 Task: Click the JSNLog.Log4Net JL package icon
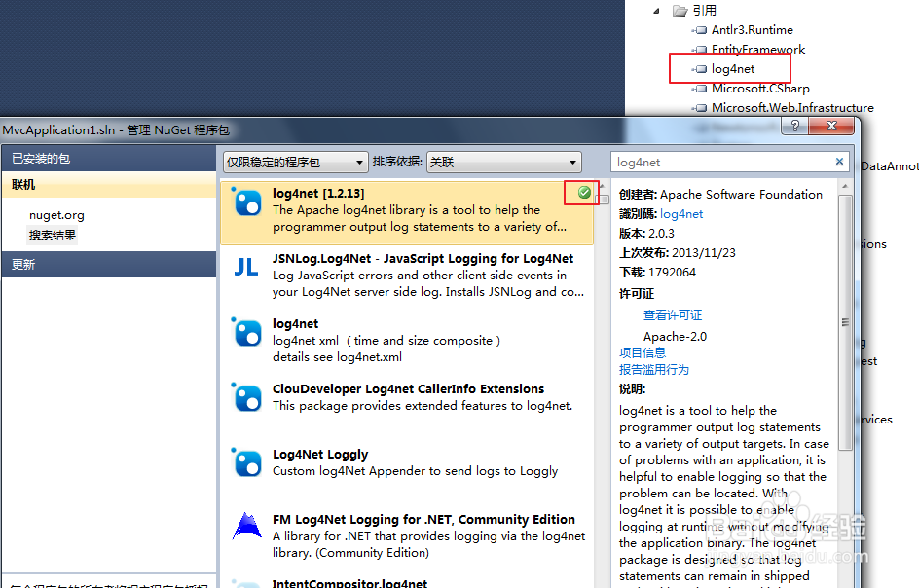[x=246, y=268]
